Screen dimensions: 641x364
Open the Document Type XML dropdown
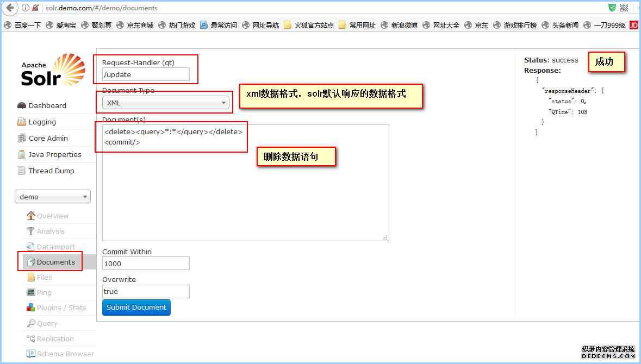click(166, 103)
